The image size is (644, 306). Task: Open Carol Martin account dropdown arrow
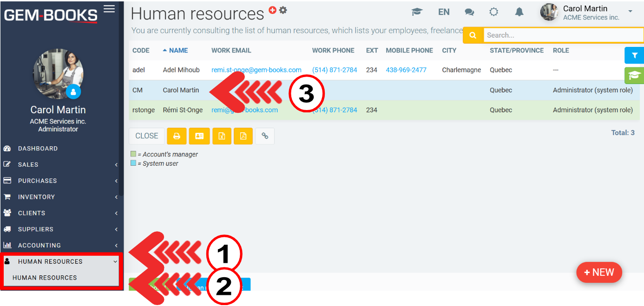[630, 11]
